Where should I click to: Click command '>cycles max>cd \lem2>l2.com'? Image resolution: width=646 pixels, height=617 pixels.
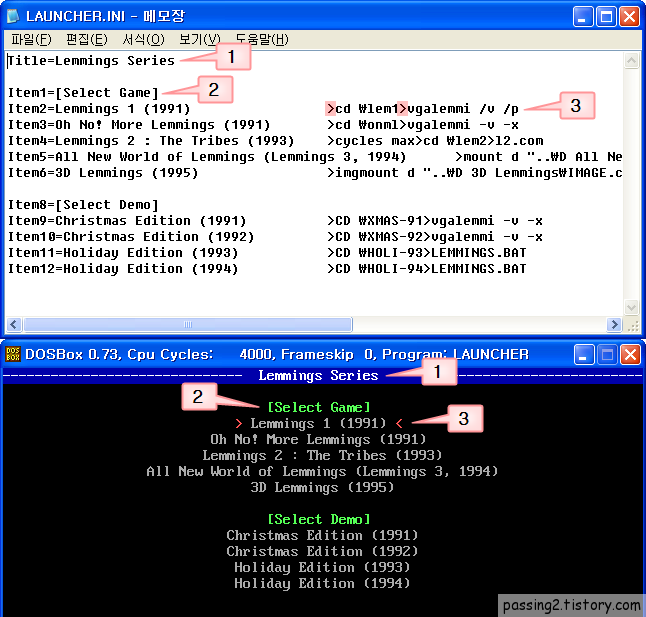(435, 141)
